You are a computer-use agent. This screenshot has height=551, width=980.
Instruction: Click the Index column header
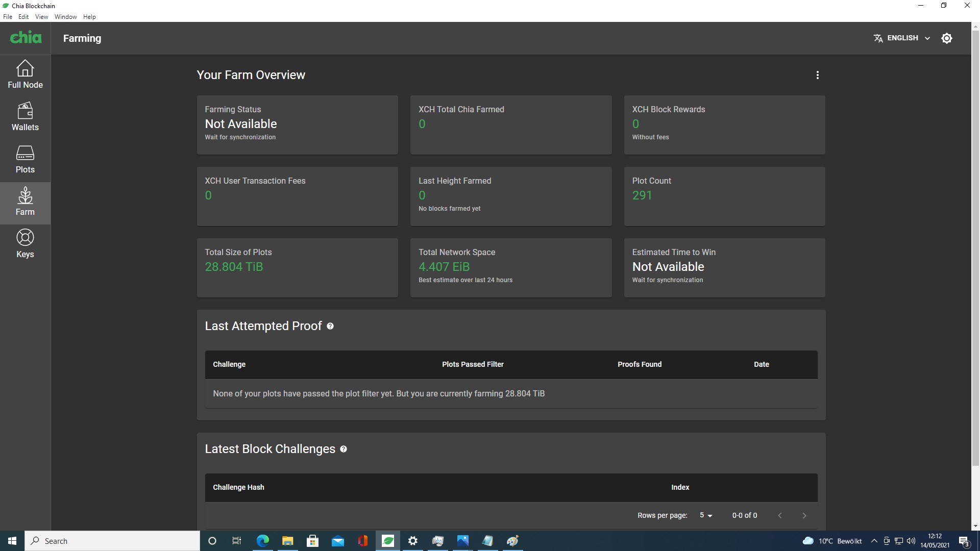click(680, 487)
